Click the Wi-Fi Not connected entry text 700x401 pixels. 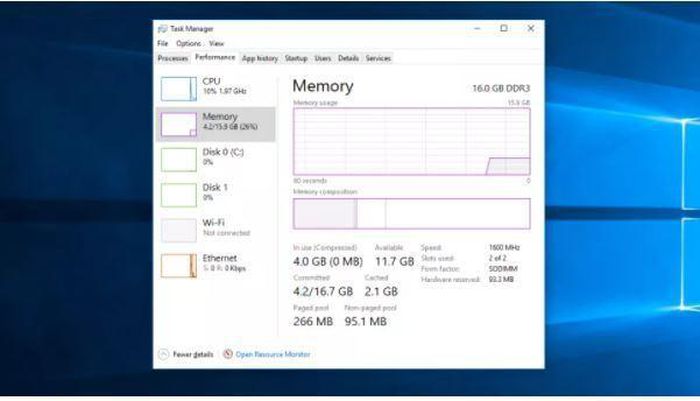pyautogui.click(x=226, y=227)
